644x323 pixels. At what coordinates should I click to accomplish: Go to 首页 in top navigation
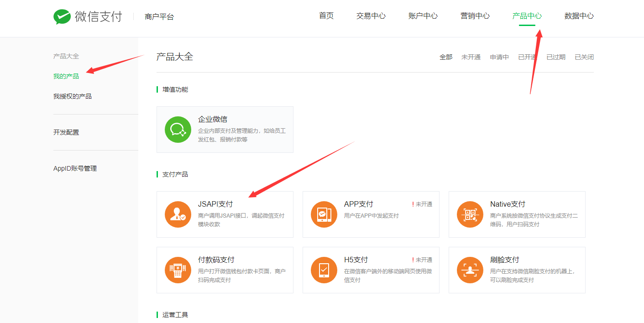[326, 16]
